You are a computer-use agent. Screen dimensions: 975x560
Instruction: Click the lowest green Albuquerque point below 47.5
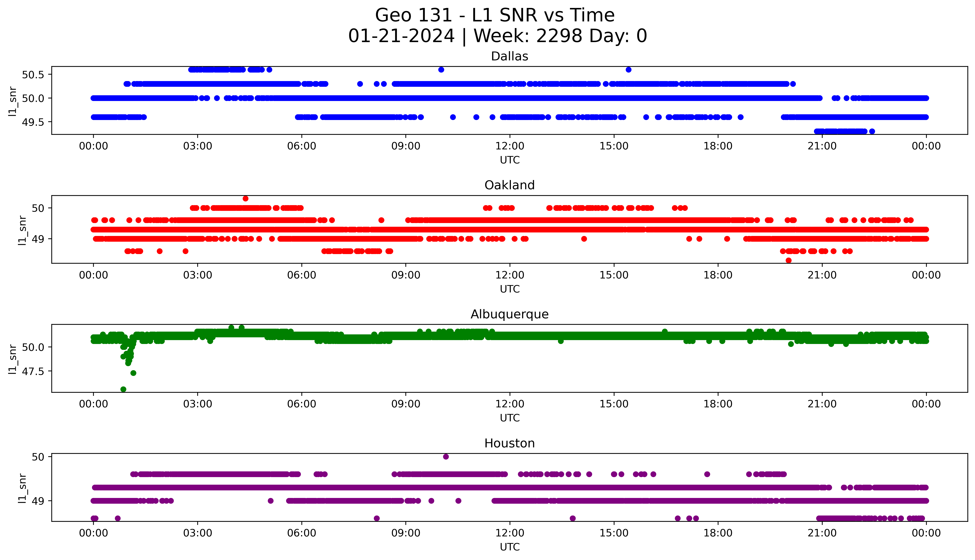coord(123,390)
